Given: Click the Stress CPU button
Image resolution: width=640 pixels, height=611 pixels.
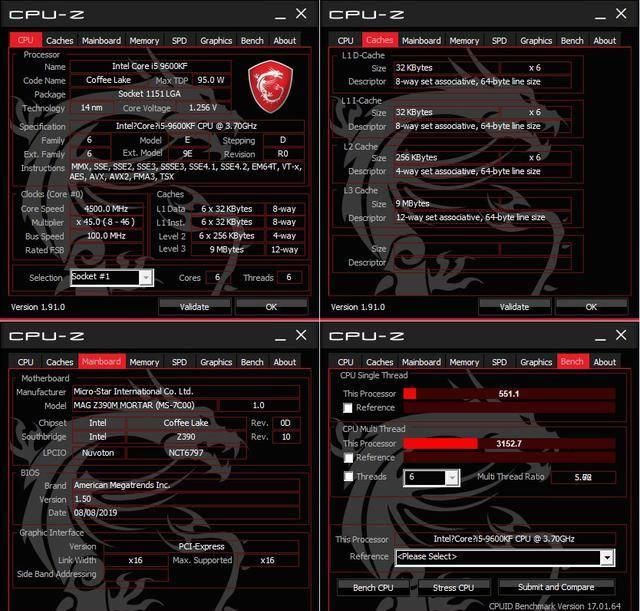Looking at the screenshot, I should [453, 588].
